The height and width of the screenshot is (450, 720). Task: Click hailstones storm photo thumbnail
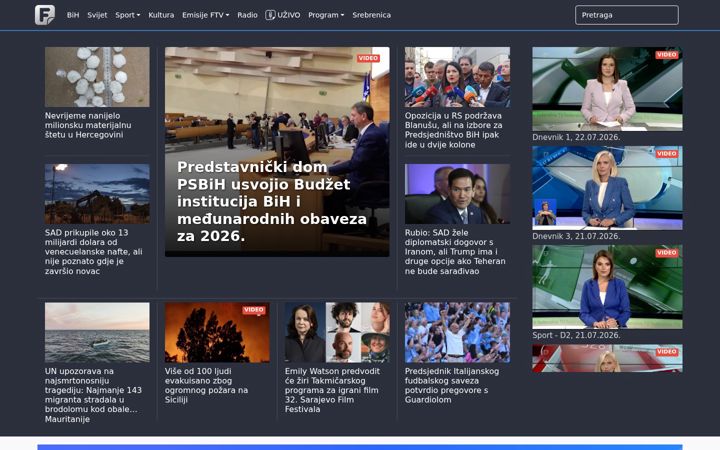(x=97, y=77)
